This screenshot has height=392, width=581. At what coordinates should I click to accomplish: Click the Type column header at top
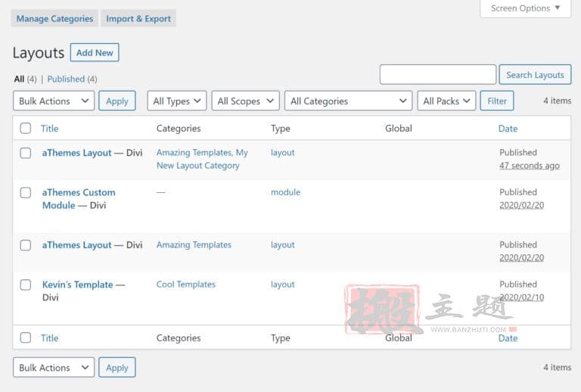tap(280, 129)
